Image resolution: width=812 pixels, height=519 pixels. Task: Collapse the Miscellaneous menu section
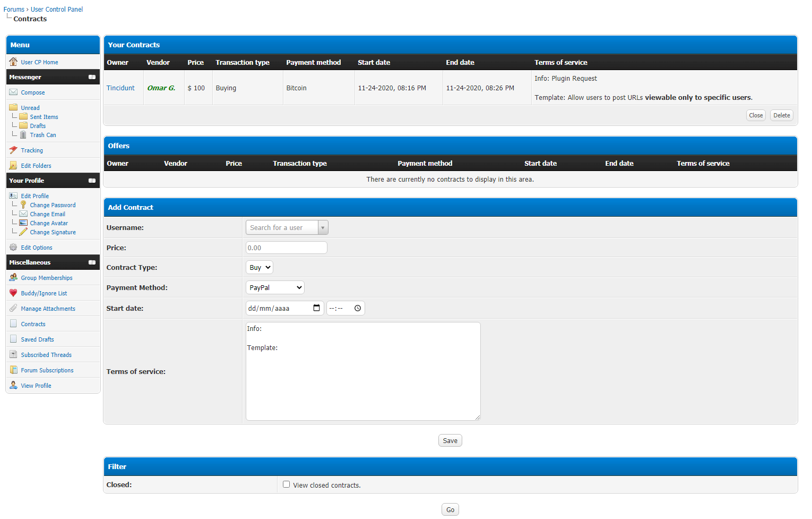click(x=92, y=262)
